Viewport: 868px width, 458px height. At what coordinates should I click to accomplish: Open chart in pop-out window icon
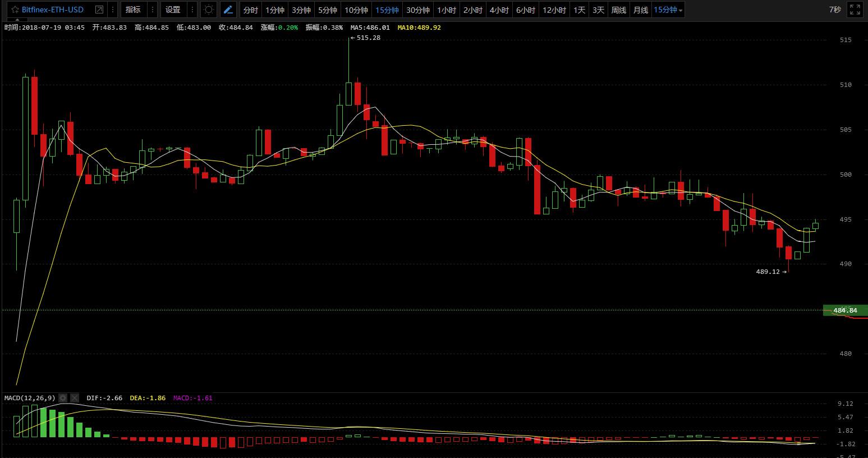pos(99,10)
